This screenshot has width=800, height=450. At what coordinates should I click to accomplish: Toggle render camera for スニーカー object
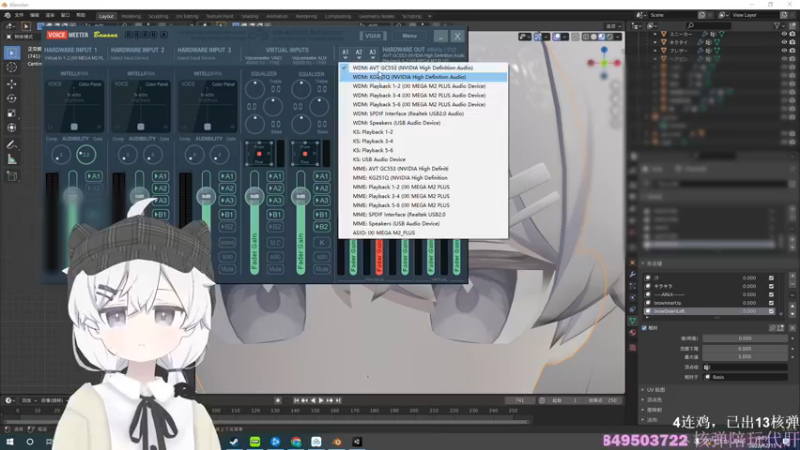tap(792, 34)
